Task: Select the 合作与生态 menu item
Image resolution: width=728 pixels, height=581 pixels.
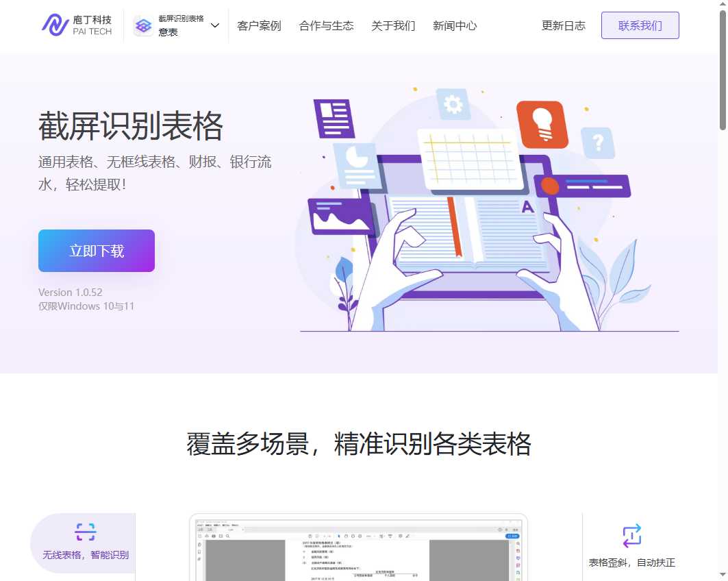Action: 327,25
